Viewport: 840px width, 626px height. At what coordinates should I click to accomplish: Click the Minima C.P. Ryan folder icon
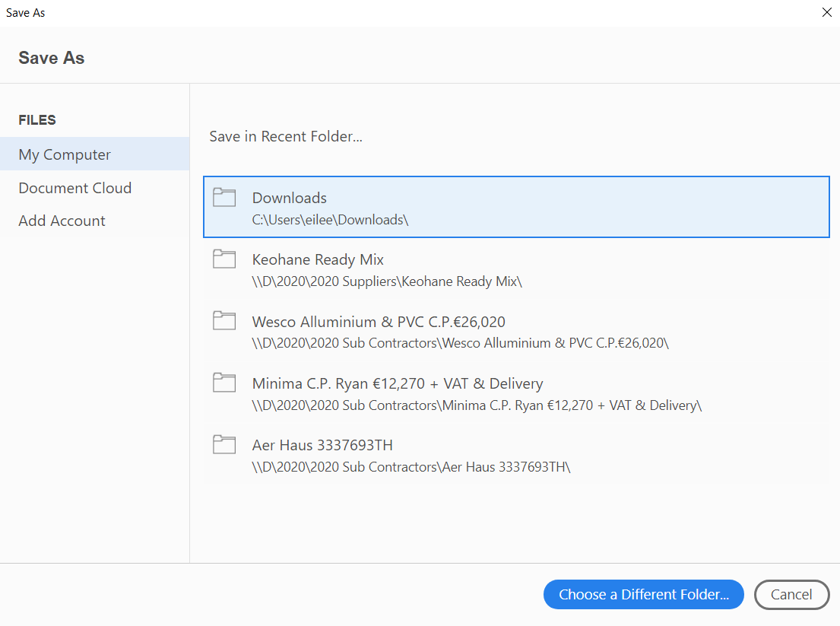click(224, 383)
